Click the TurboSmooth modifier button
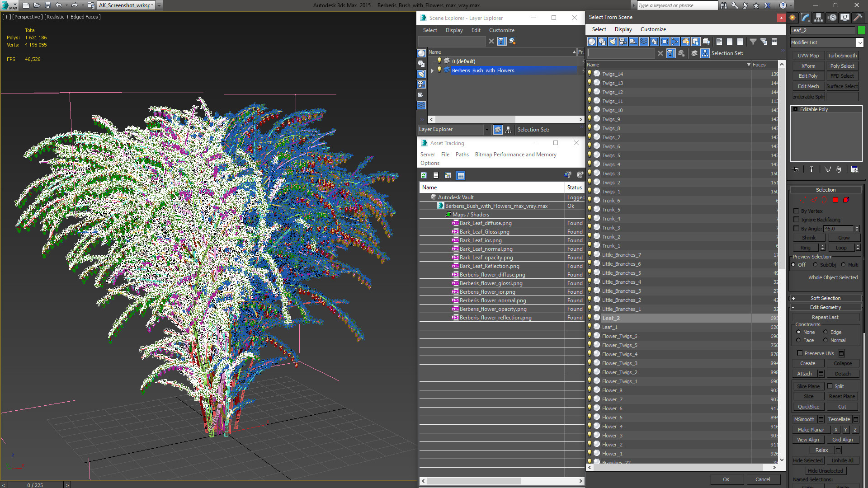868x488 pixels. [842, 56]
